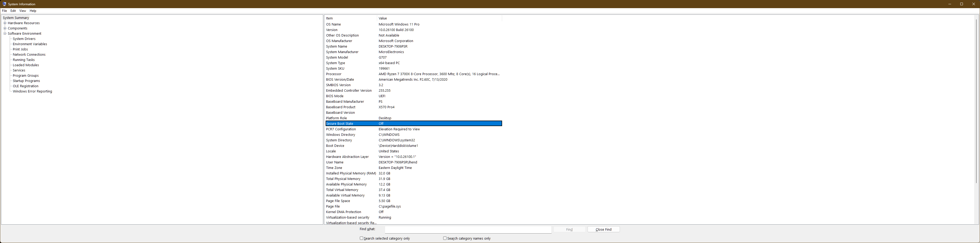Open the View menu

23,11
